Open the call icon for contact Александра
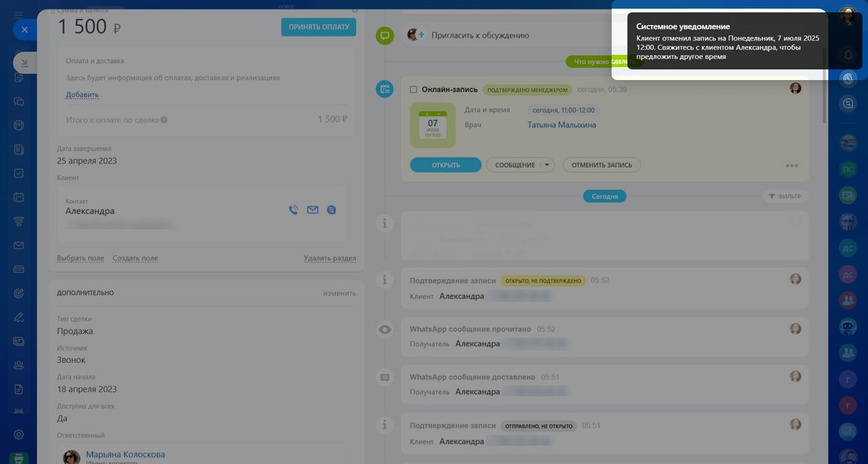868x464 pixels. click(x=293, y=210)
